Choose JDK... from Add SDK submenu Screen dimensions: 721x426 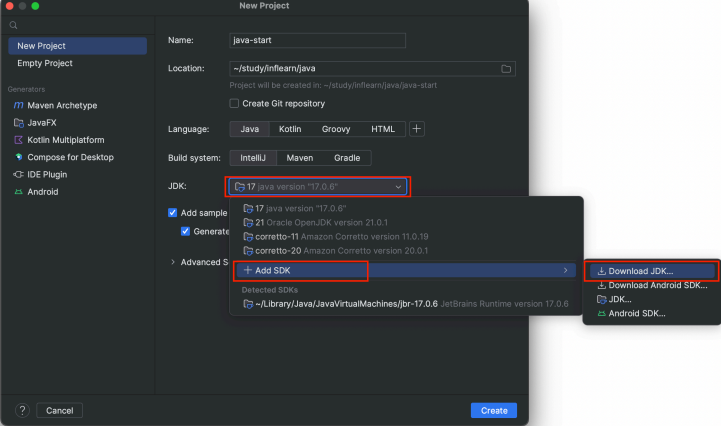click(x=652, y=299)
